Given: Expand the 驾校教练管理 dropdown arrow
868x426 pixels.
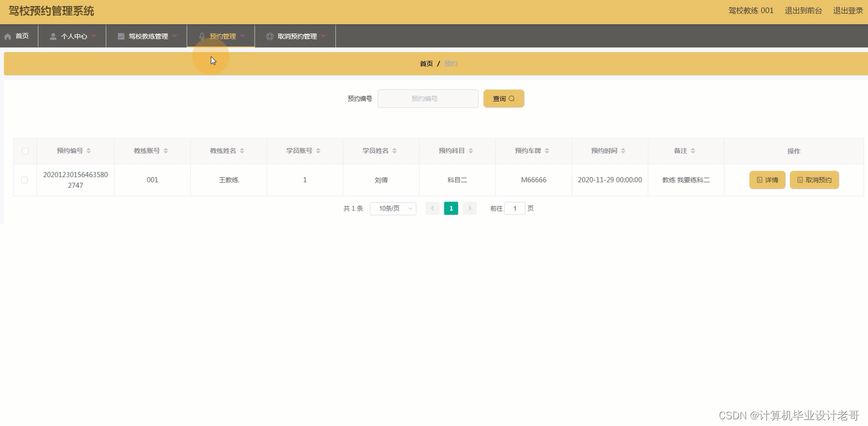Looking at the screenshot, I should 175,36.
